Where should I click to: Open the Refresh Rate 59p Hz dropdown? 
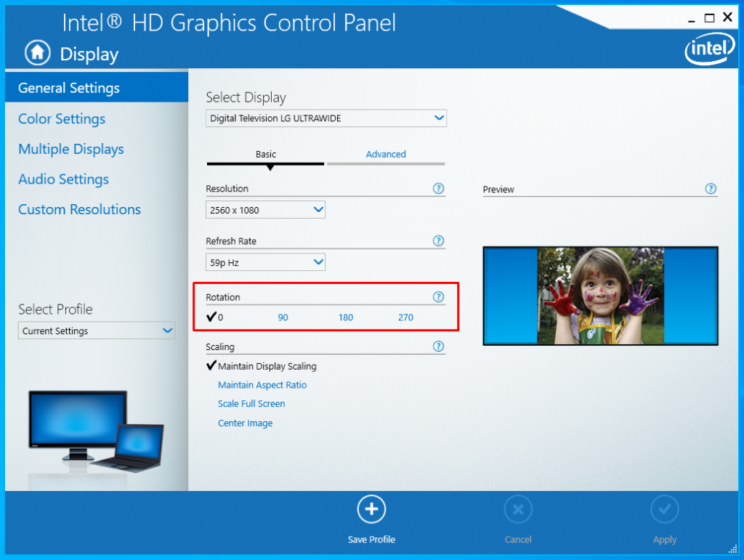[265, 262]
